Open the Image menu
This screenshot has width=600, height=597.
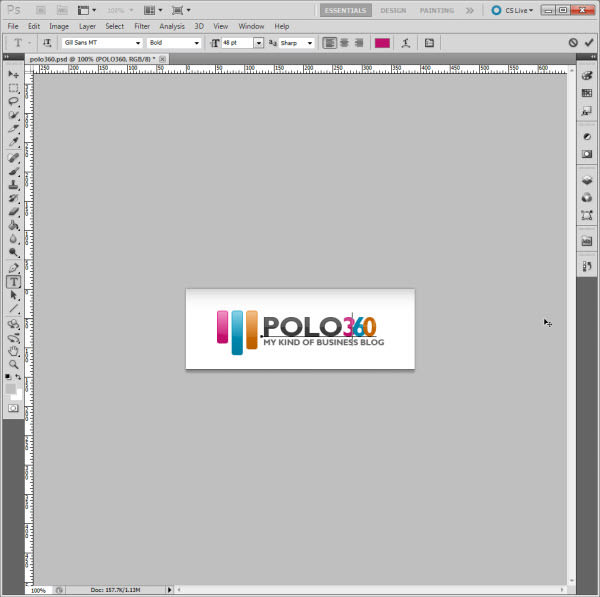pyautogui.click(x=59, y=26)
